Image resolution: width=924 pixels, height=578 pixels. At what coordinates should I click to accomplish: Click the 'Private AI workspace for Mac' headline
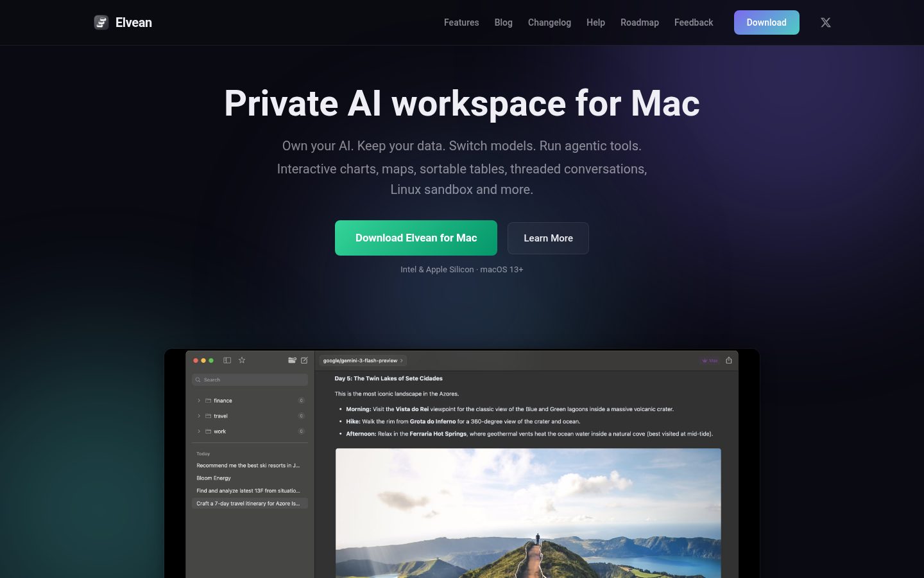point(462,103)
